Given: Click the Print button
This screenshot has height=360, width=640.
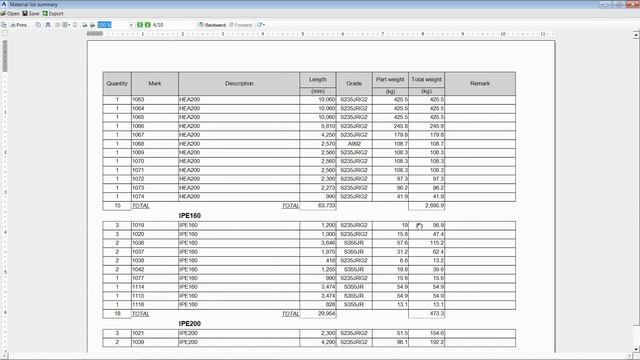Looking at the screenshot, I should (19, 25).
